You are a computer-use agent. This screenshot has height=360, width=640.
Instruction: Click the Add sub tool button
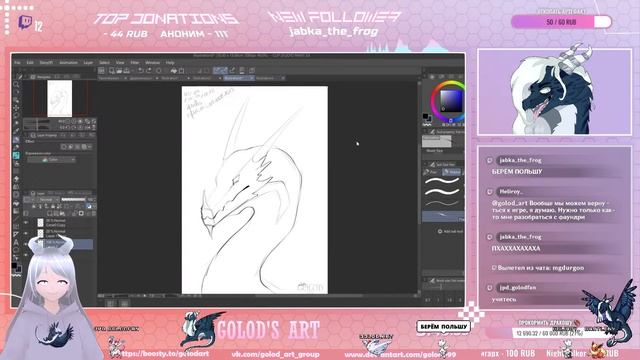(x=450, y=231)
